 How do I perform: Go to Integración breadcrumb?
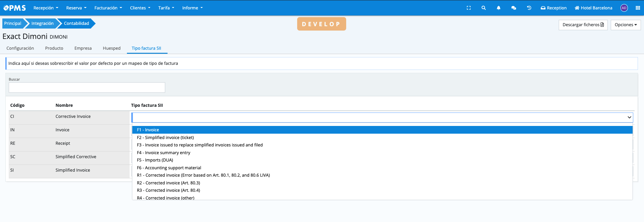(x=42, y=24)
